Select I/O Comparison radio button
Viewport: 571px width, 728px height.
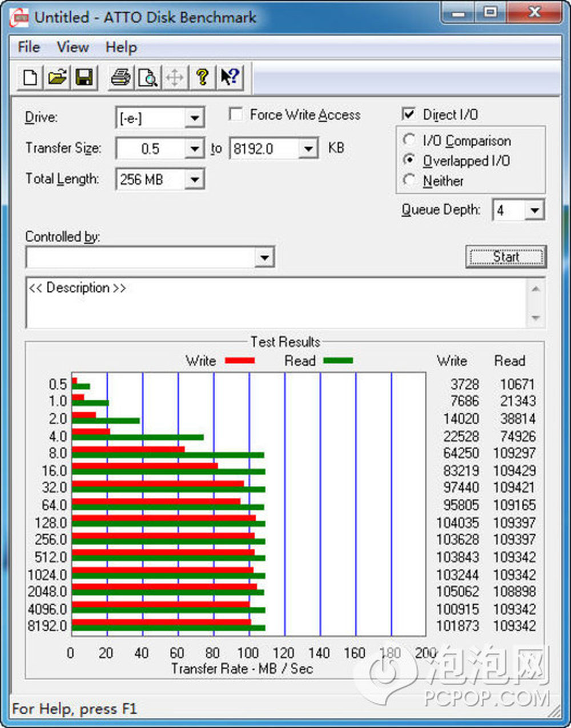tap(409, 140)
